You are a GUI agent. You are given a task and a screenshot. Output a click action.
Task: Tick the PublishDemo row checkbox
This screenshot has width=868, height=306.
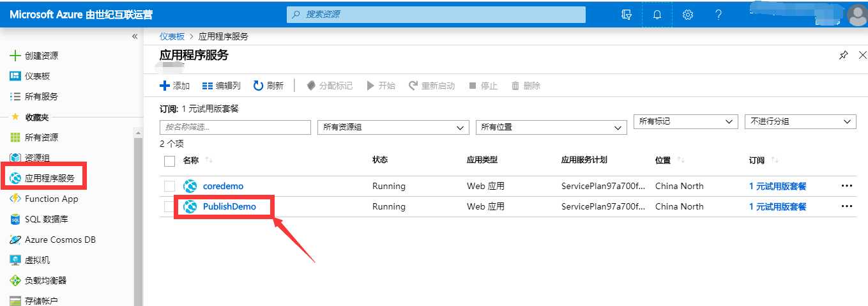pyautogui.click(x=169, y=206)
